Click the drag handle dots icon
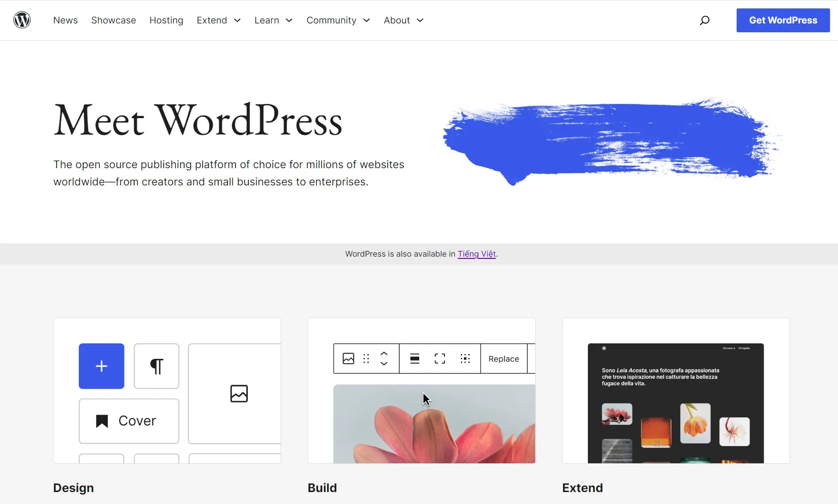The image size is (838, 504). pyautogui.click(x=366, y=358)
